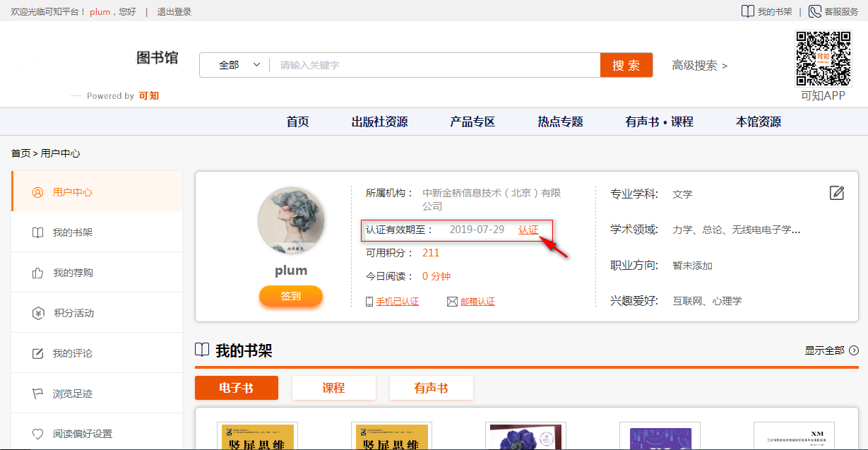The height and width of the screenshot is (450, 868).
Task: Open 出版社资源 in navigation menu
Action: click(x=379, y=122)
